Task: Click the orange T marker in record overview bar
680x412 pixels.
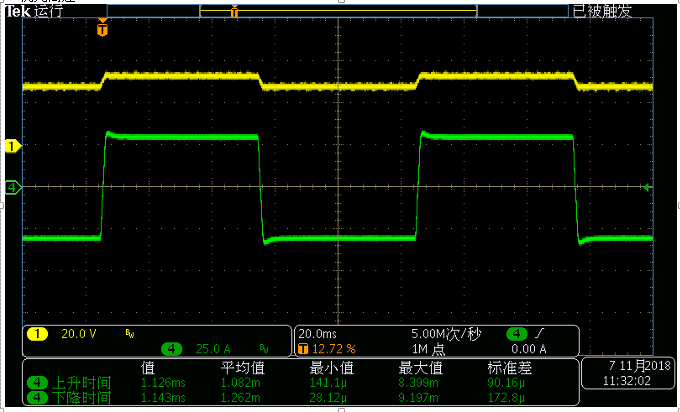Action: [x=234, y=12]
